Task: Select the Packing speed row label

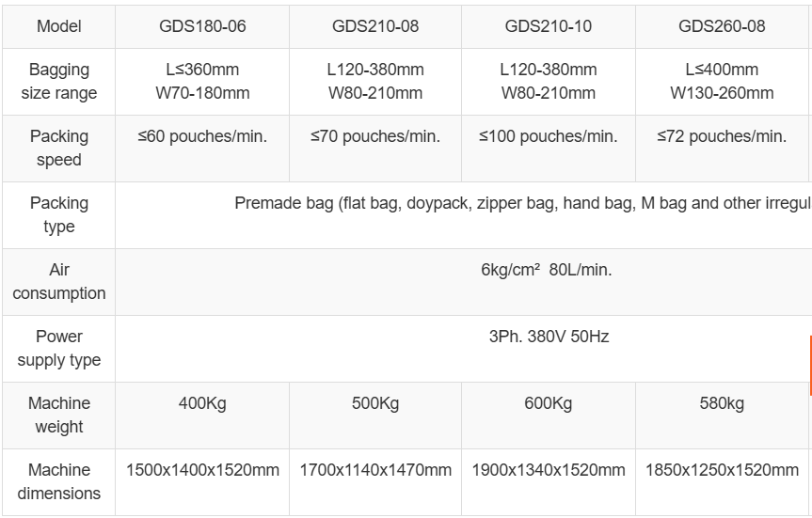Action: (x=58, y=148)
